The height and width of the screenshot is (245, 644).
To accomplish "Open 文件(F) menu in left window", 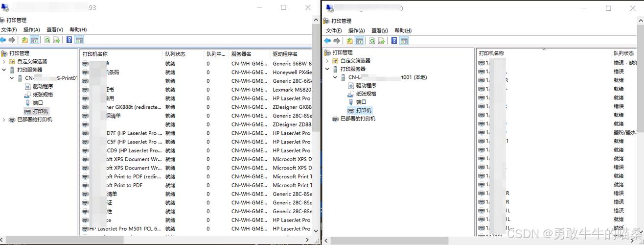I will pyautogui.click(x=9, y=30).
